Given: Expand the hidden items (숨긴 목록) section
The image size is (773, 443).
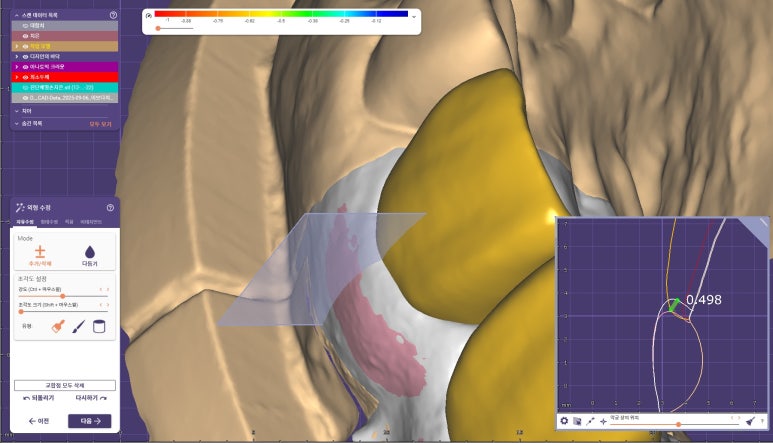Looking at the screenshot, I should pos(15,123).
